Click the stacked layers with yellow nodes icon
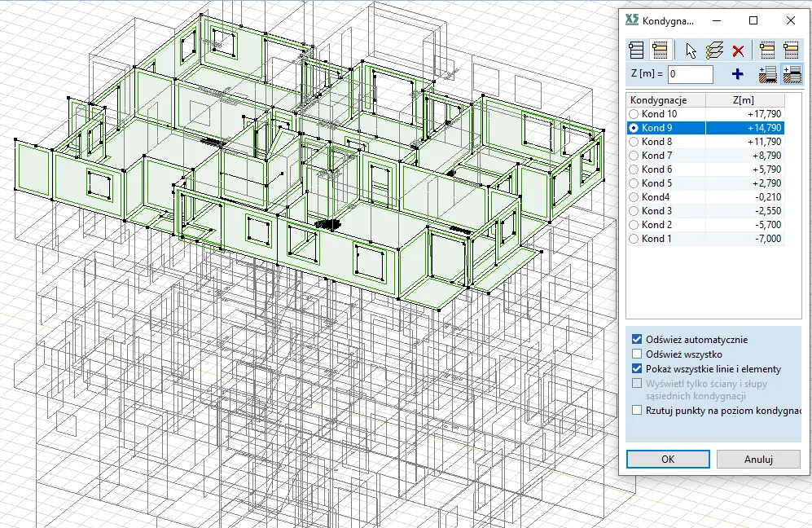The width and height of the screenshot is (812, 528). [x=714, y=51]
